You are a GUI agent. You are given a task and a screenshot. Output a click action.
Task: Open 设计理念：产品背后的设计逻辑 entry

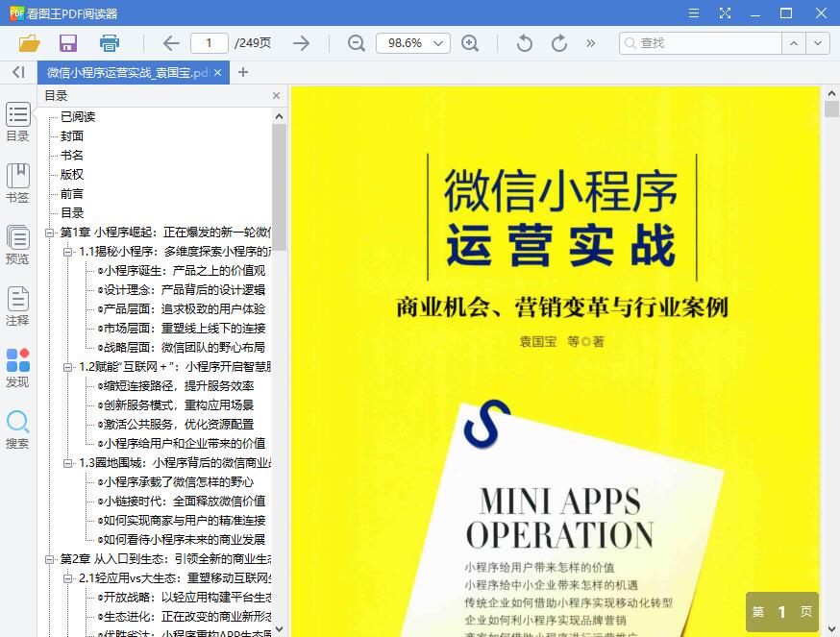(182, 290)
